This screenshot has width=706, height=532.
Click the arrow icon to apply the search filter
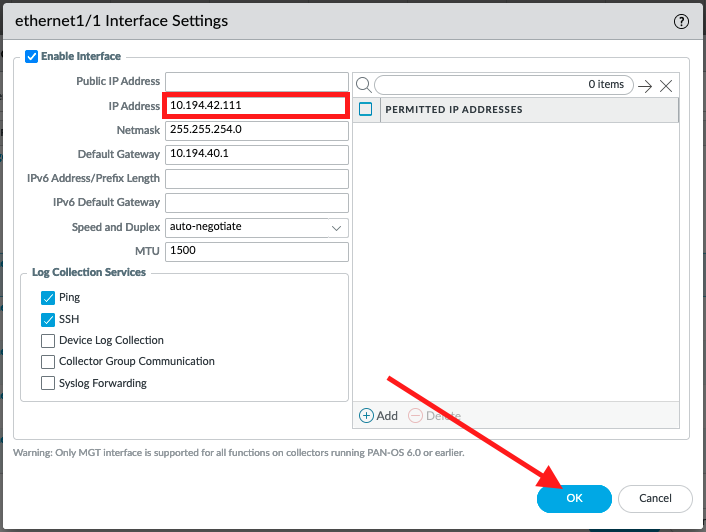(x=645, y=85)
